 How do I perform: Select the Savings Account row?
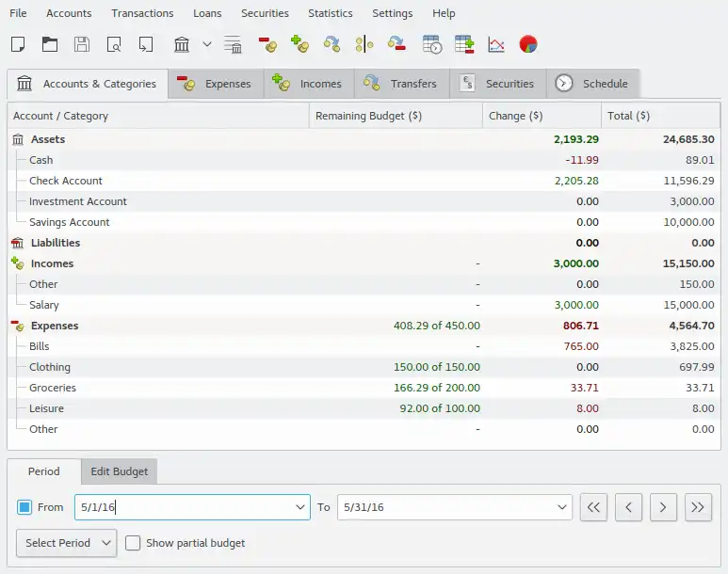364,222
